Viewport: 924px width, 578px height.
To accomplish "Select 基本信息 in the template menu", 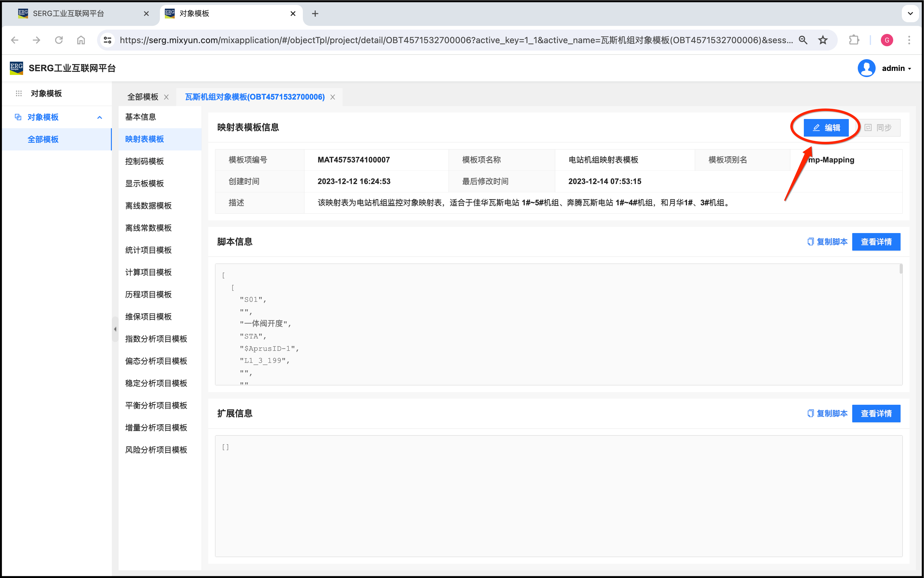I will (x=140, y=117).
